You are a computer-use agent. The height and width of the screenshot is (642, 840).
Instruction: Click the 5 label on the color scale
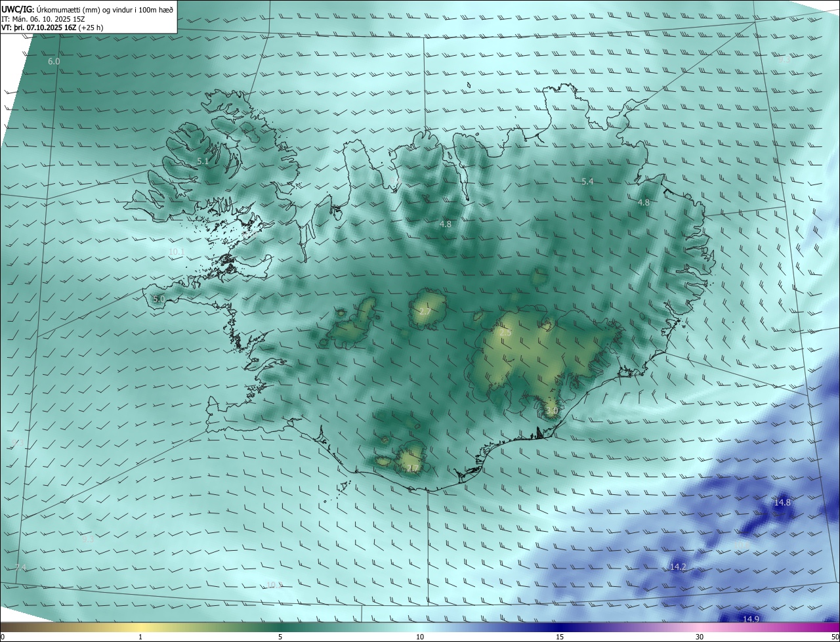[x=280, y=637]
